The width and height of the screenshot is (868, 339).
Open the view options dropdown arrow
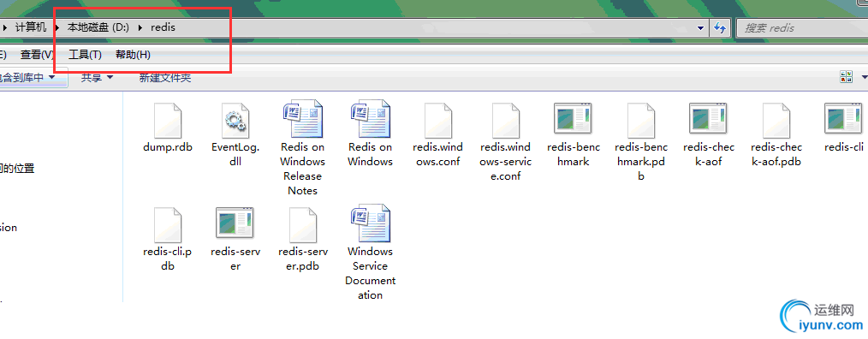tap(864, 78)
